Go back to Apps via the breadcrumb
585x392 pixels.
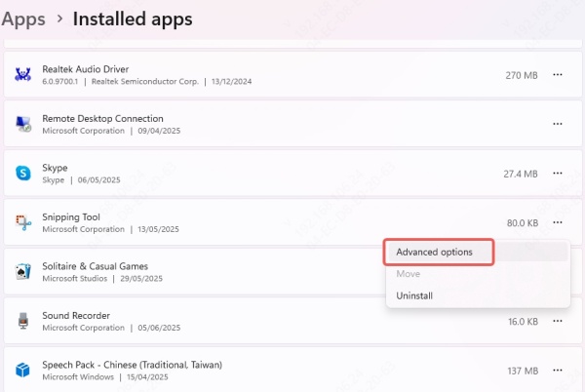coord(23,20)
